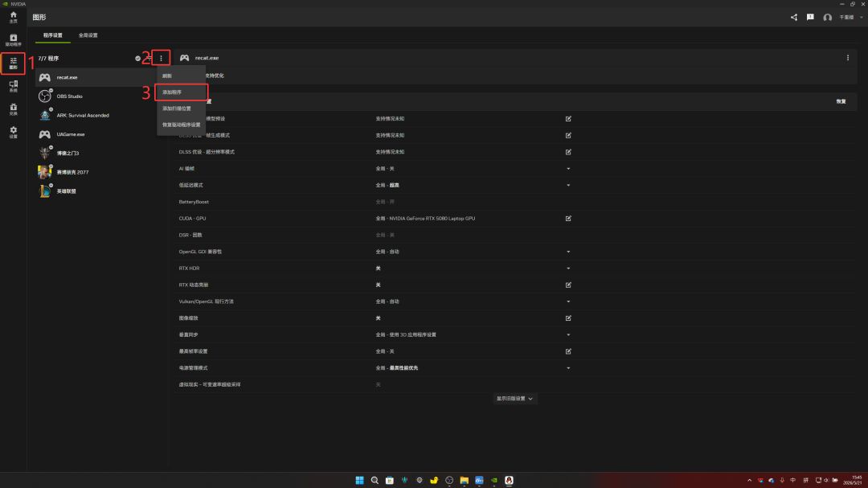This screenshot has width=868, height=488.
Task: Click the NVIDIA app icon on the taskbar
Action: tap(493, 480)
